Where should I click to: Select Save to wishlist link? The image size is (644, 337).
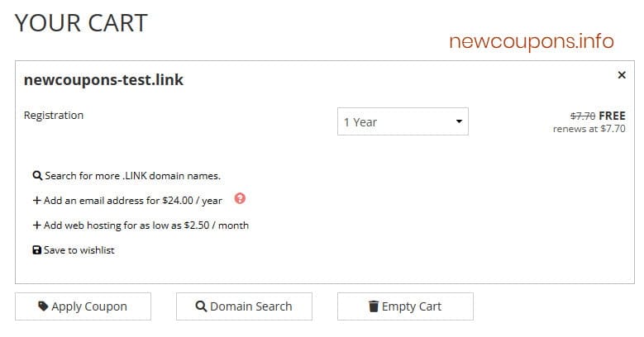point(79,250)
